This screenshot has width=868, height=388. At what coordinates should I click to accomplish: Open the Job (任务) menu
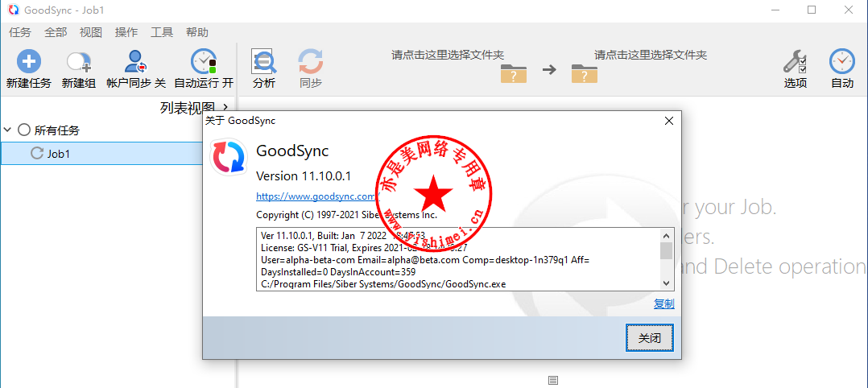click(x=20, y=32)
